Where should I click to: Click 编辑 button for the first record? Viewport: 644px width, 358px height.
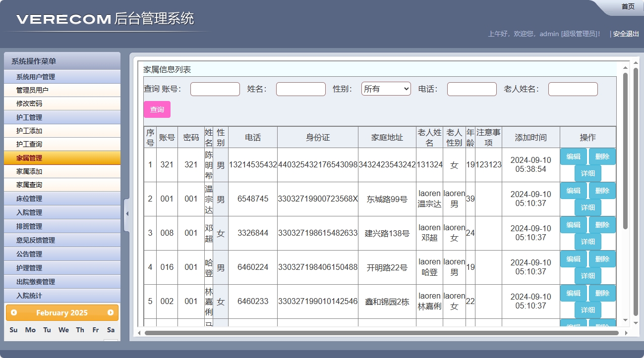click(573, 156)
